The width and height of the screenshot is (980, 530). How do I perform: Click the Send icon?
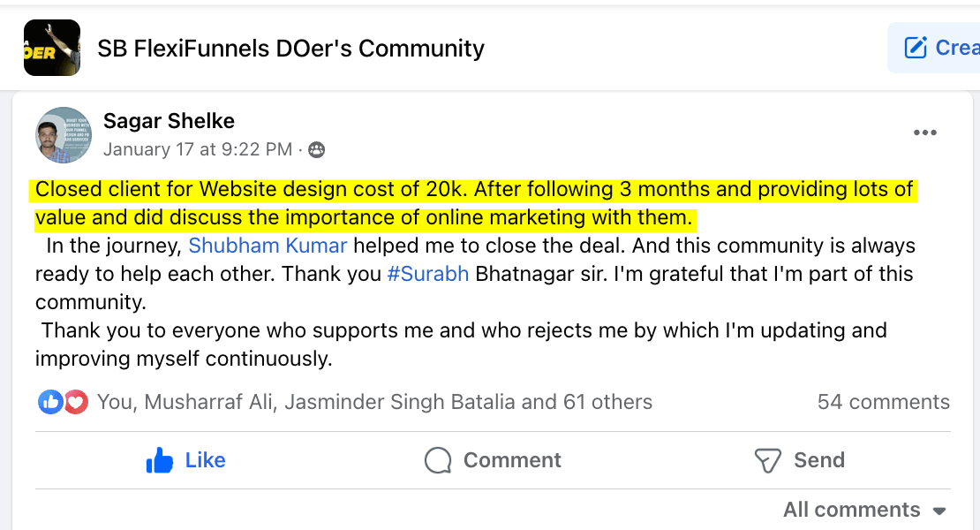click(x=767, y=460)
